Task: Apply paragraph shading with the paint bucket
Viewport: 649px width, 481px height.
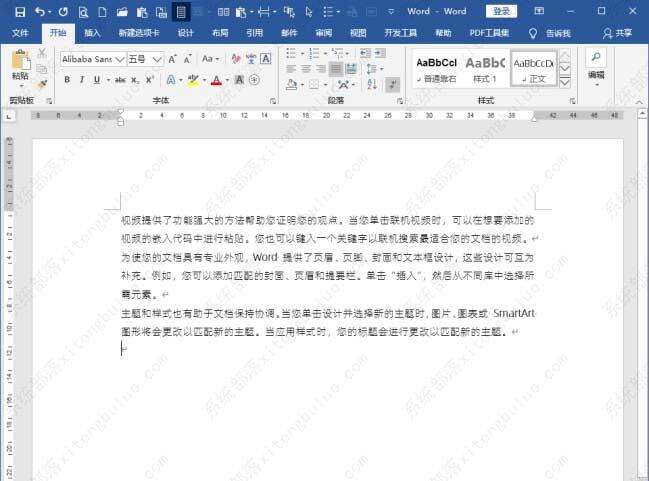Action: (x=291, y=84)
